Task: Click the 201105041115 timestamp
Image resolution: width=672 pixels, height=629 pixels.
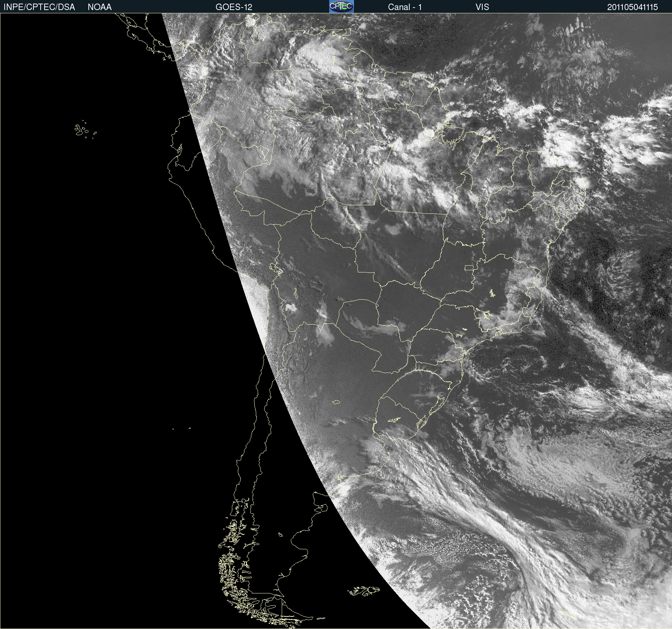Action: tap(632, 7)
